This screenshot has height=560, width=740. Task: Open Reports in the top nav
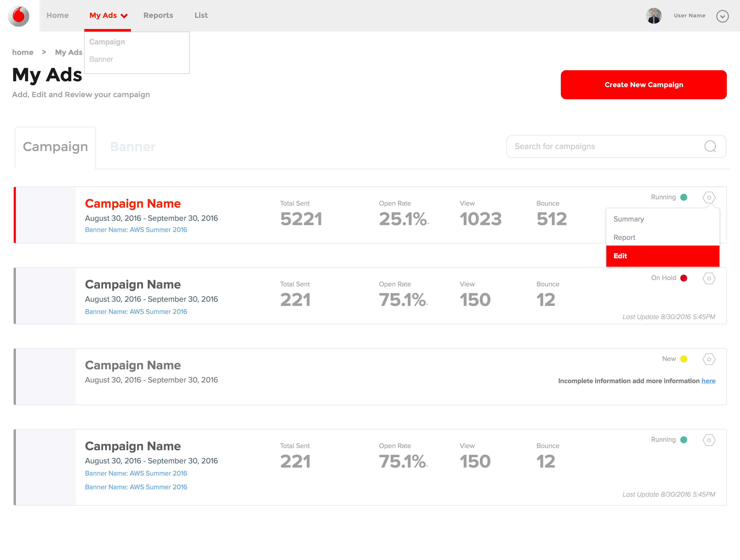(x=158, y=15)
